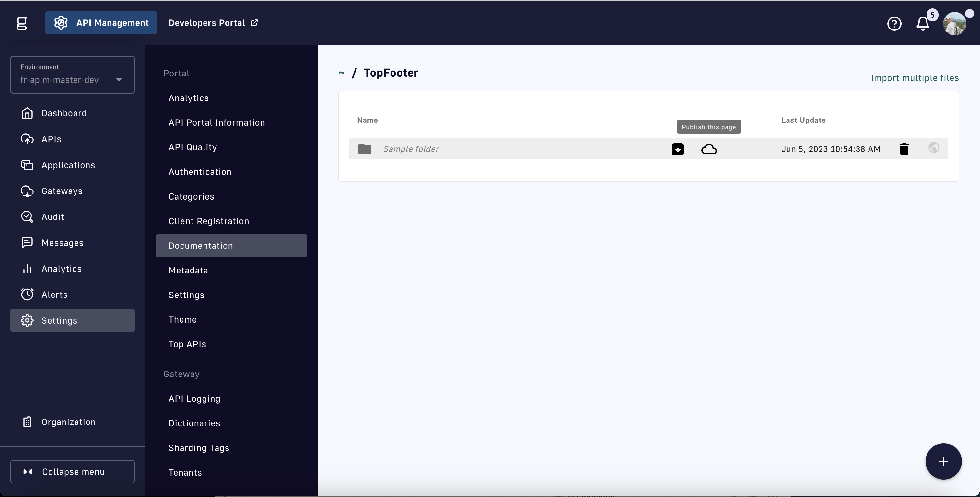Screen dimensions: 980x497
Task: Open the help question mark icon
Action: tap(894, 24)
